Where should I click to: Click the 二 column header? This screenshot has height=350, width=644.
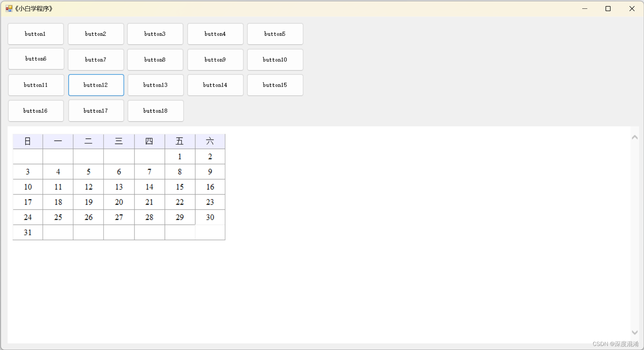88,141
